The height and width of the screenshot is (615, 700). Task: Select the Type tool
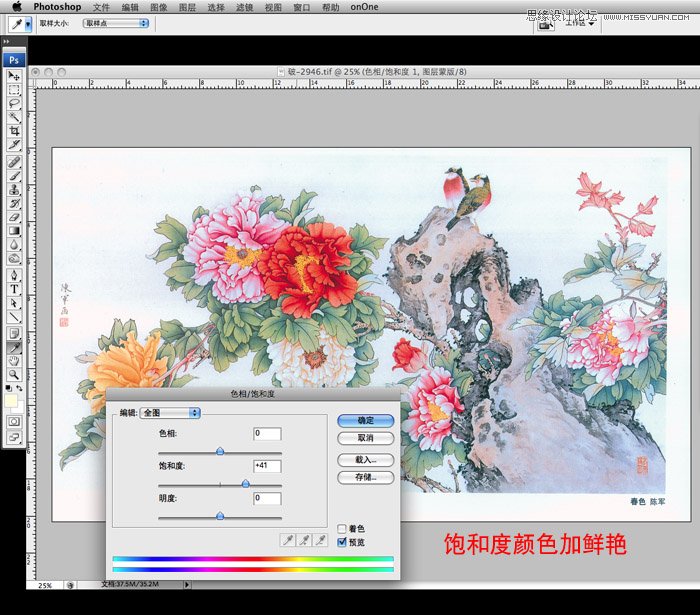pyautogui.click(x=14, y=289)
